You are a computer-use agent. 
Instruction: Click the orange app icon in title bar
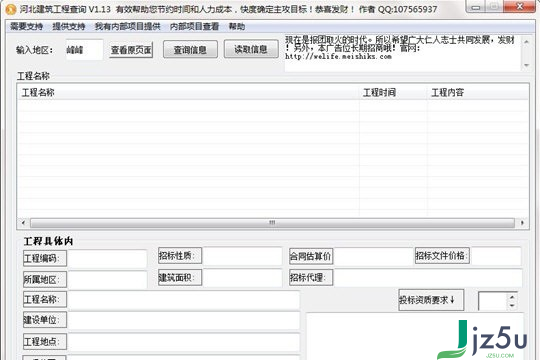coord(11,9)
